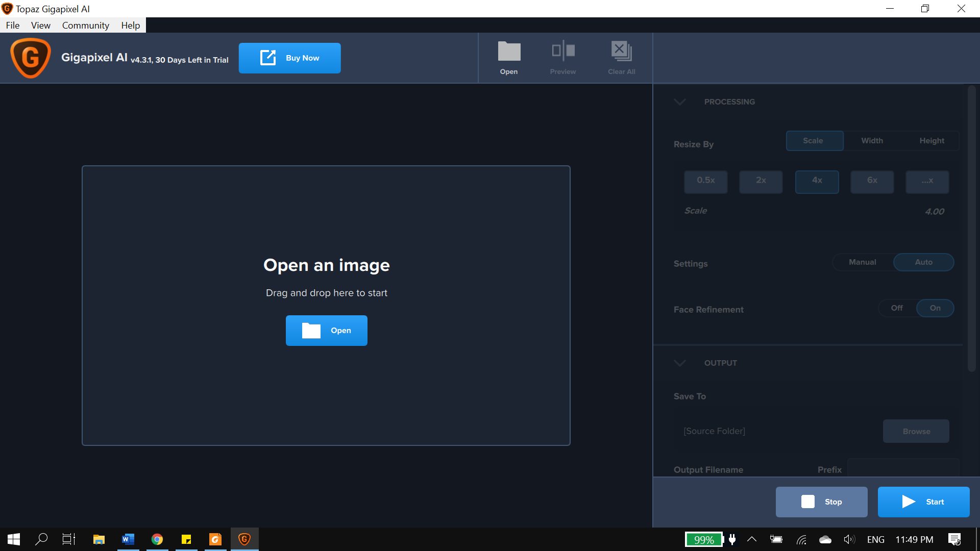Open taskbar search magnifier
Screen dimensions: 980x551
click(x=41, y=539)
